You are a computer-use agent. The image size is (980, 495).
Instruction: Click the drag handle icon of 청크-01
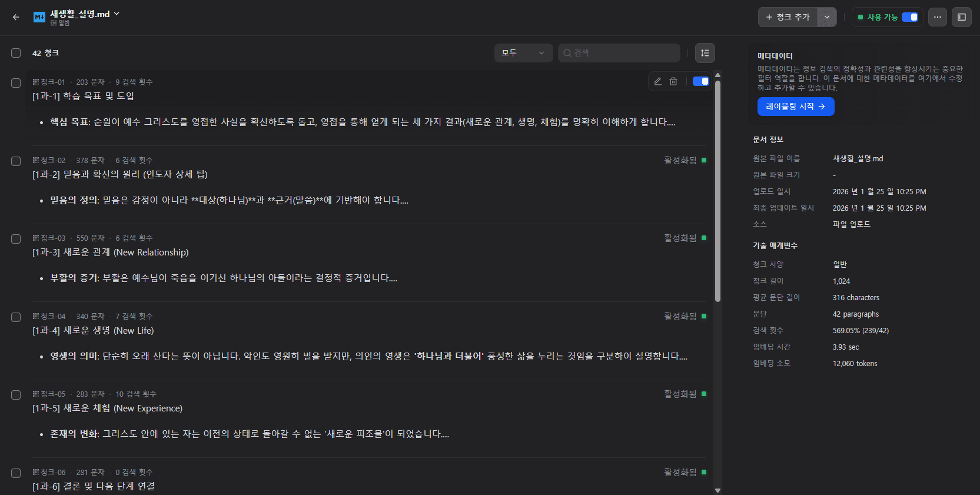(x=36, y=82)
